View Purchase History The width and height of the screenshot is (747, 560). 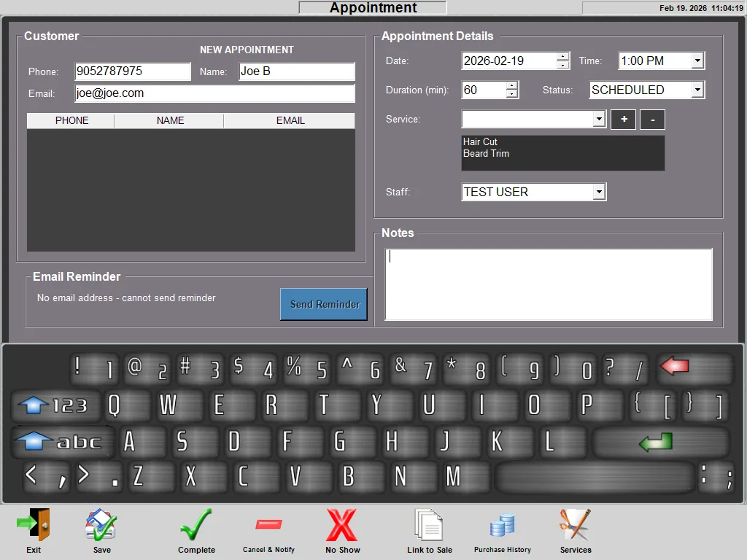[x=502, y=526]
